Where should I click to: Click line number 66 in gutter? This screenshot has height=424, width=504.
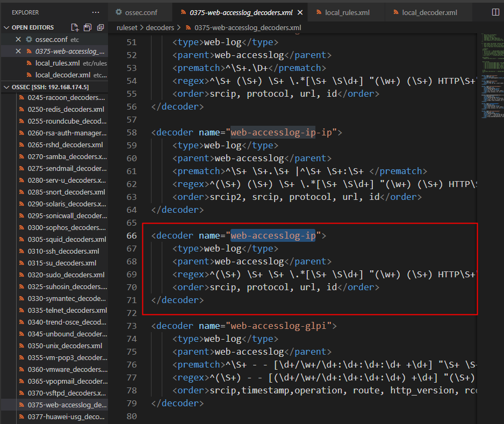coord(132,235)
